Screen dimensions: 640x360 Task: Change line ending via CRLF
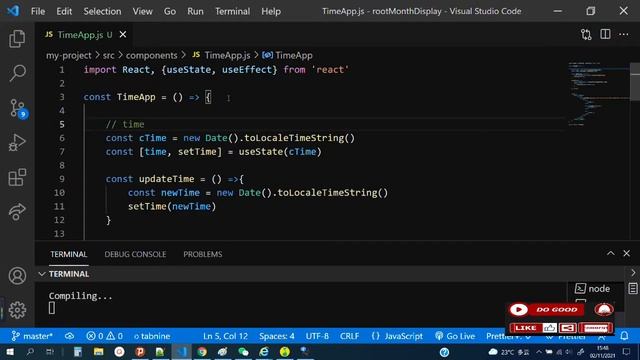[349, 336]
